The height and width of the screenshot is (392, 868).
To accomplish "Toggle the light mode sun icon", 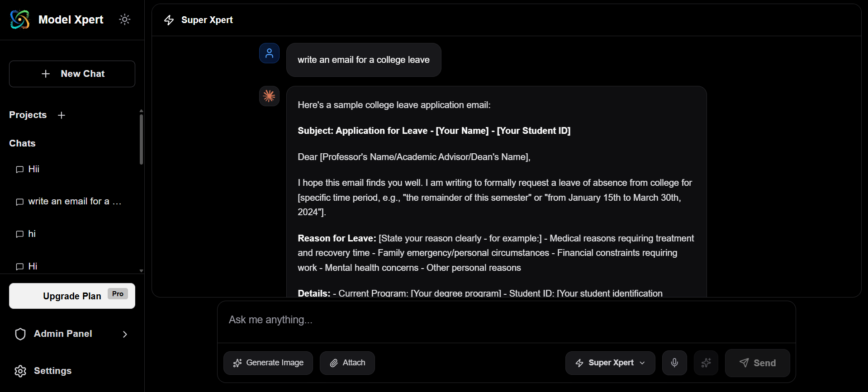I will [124, 19].
